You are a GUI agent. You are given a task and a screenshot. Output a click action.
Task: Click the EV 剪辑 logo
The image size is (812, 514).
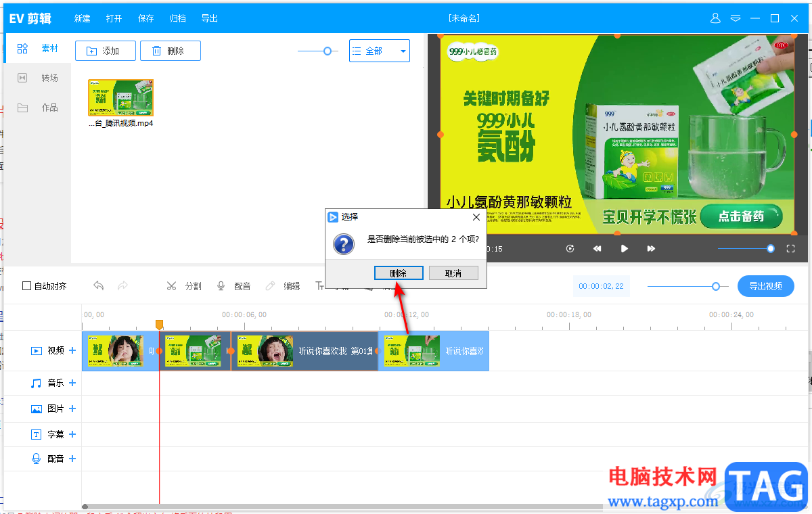click(x=30, y=18)
